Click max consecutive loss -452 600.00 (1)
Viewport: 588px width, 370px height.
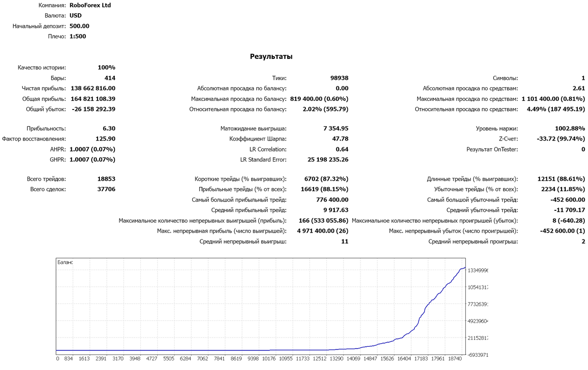tap(562, 231)
